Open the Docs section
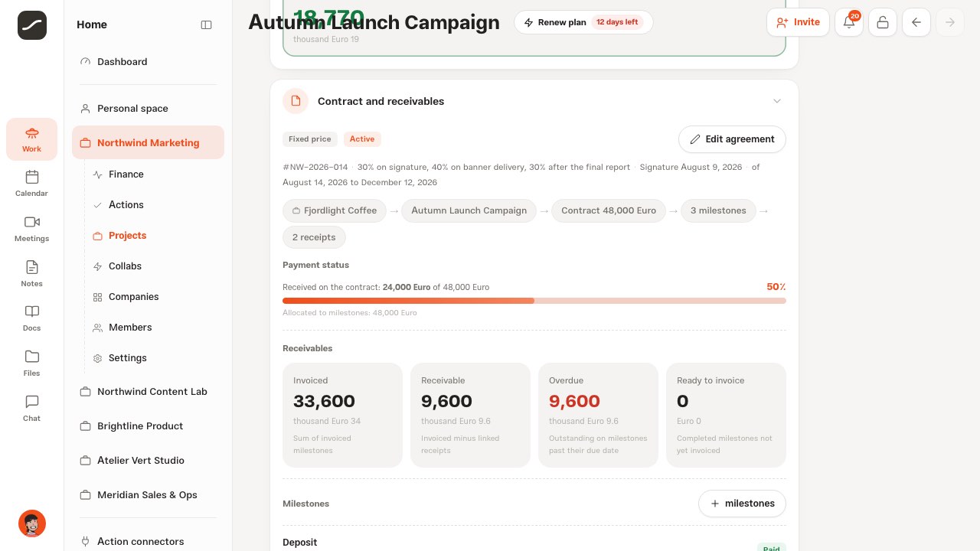Viewport: 980px width, 551px height. pyautogui.click(x=31, y=318)
